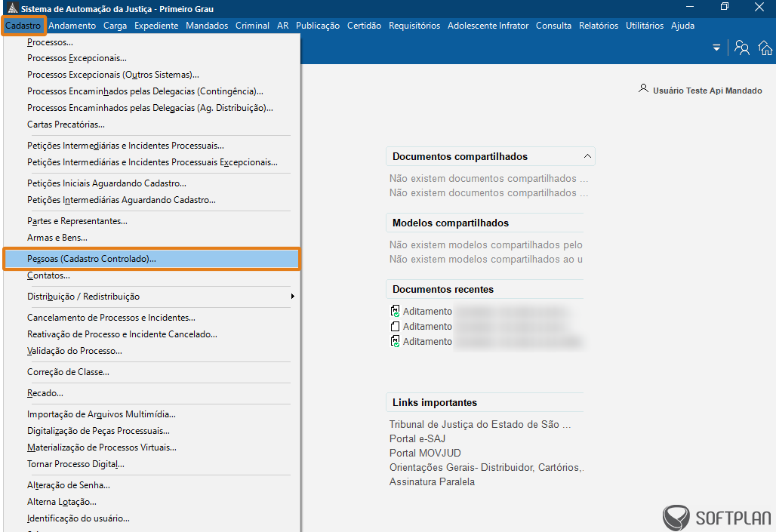Expand Distribuição / Redistribuição submenu arrow
The image size is (776, 532).
click(x=292, y=296)
